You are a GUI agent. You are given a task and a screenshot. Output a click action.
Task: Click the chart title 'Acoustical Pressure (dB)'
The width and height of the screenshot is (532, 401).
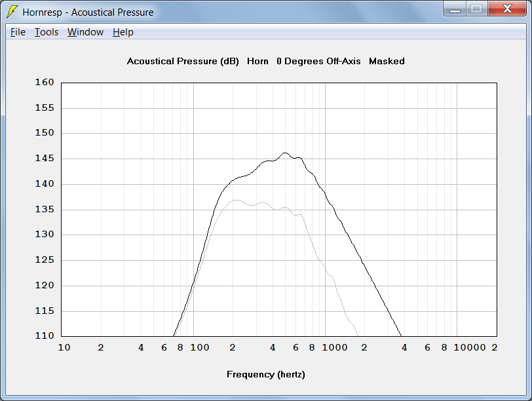(183, 62)
